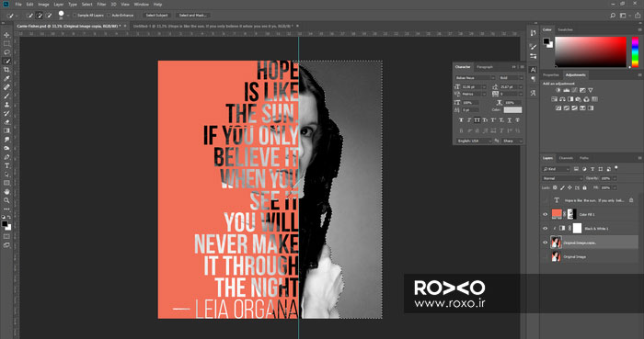Pick the Eyedropper tool
The image size is (644, 339).
click(x=6, y=78)
